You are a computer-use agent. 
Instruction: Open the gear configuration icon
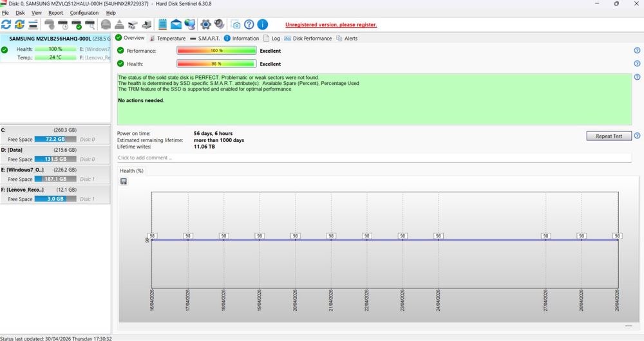tap(205, 24)
